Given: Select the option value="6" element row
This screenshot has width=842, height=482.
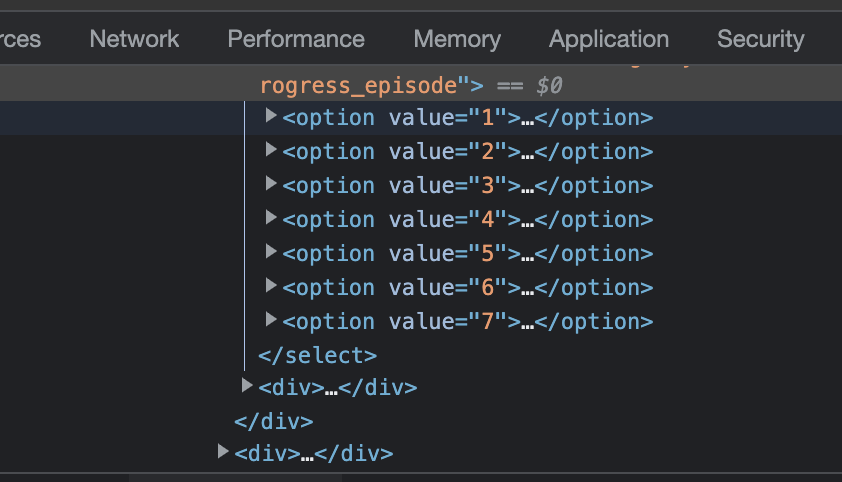Looking at the screenshot, I should 421,288.
